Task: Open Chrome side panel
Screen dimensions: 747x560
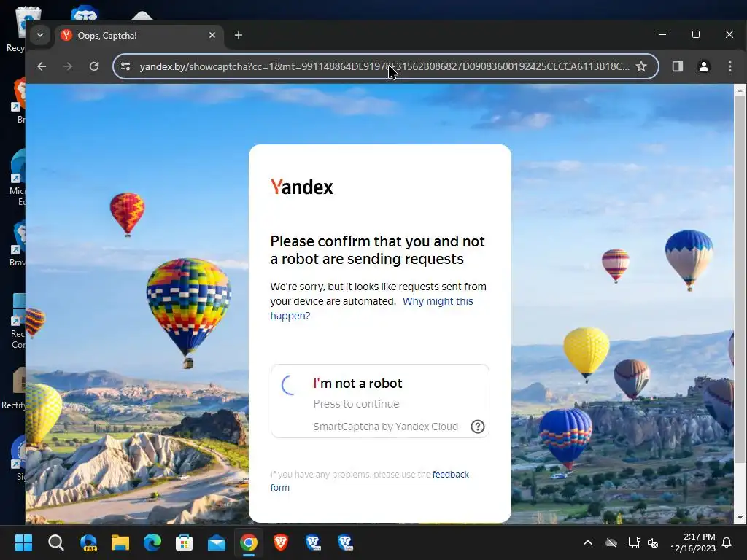Action: (678, 66)
